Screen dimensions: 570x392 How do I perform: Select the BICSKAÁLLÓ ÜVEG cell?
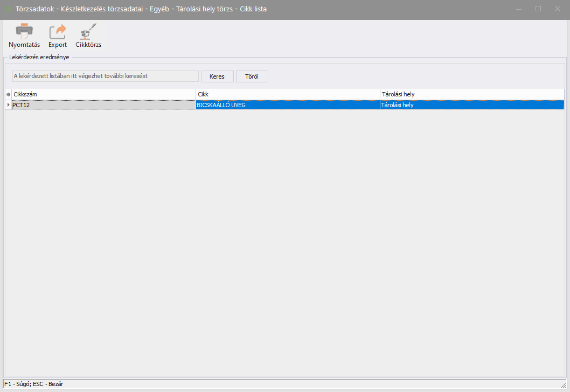coord(288,105)
